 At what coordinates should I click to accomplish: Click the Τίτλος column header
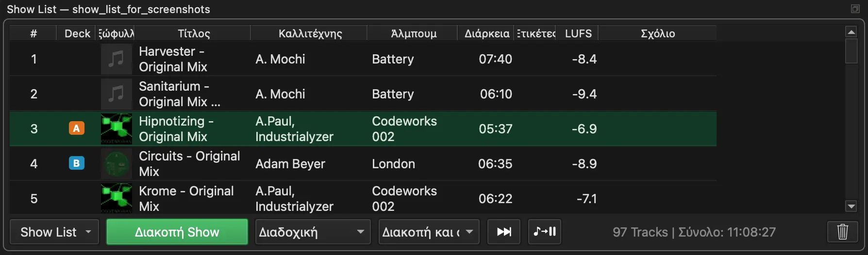[x=193, y=33]
